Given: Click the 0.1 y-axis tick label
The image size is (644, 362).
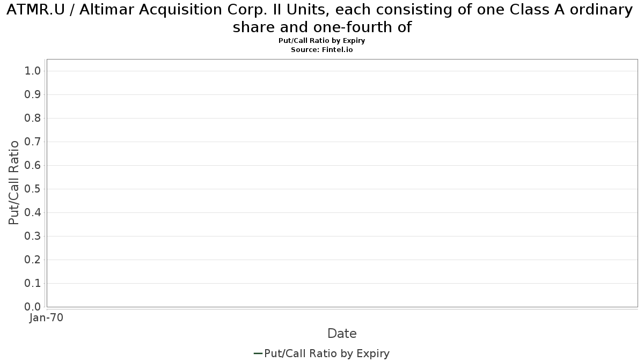Looking at the screenshot, I should tap(33, 283).
